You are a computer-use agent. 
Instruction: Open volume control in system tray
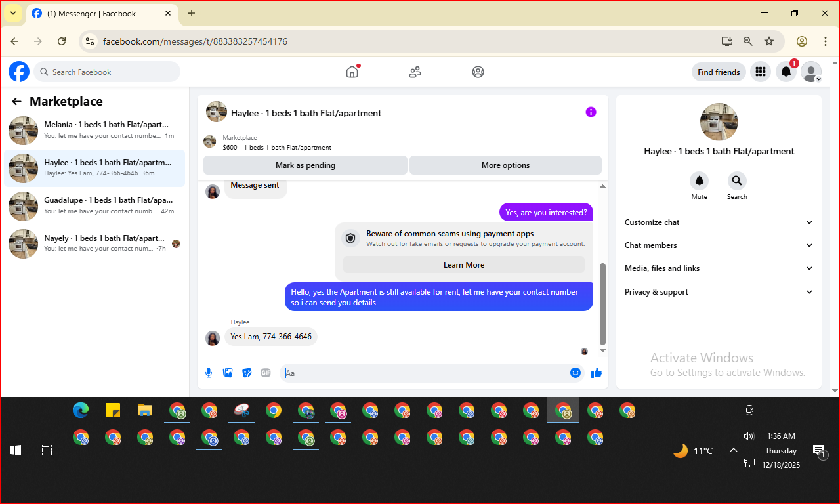(749, 436)
